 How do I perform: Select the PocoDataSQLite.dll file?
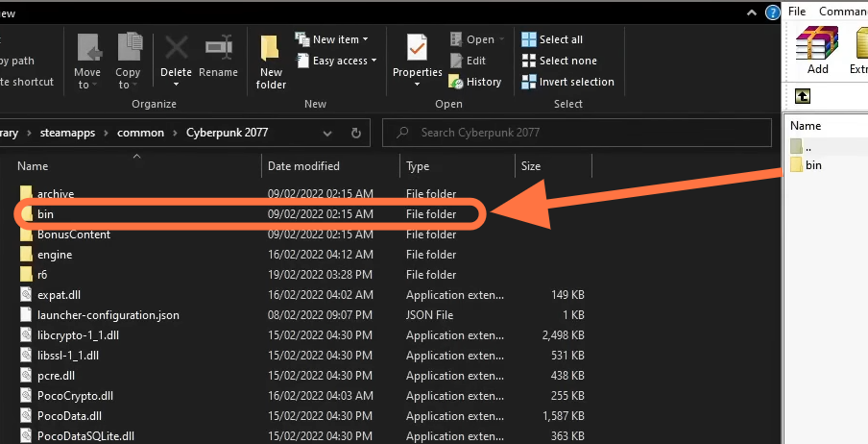(85, 435)
